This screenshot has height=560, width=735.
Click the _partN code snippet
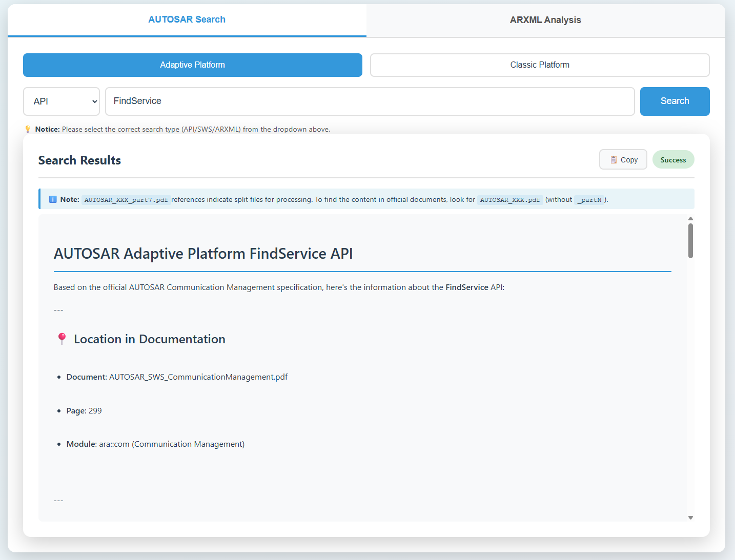589,200
